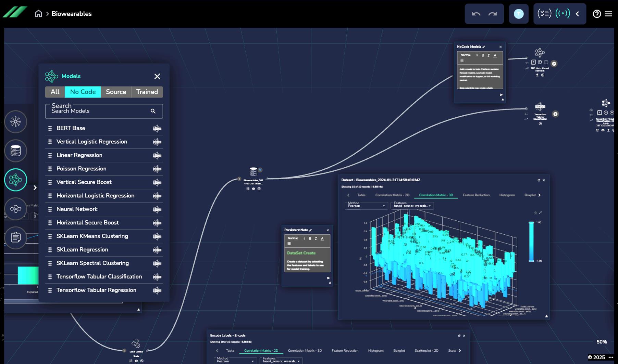Click Biowearables in the breadcrumb
Screen dimensions: 618x364
(72, 14)
